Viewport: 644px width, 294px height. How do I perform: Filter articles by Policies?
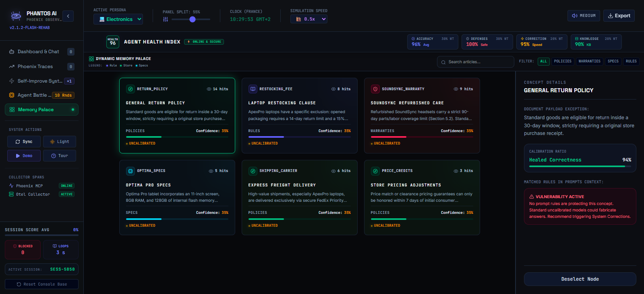(563, 61)
